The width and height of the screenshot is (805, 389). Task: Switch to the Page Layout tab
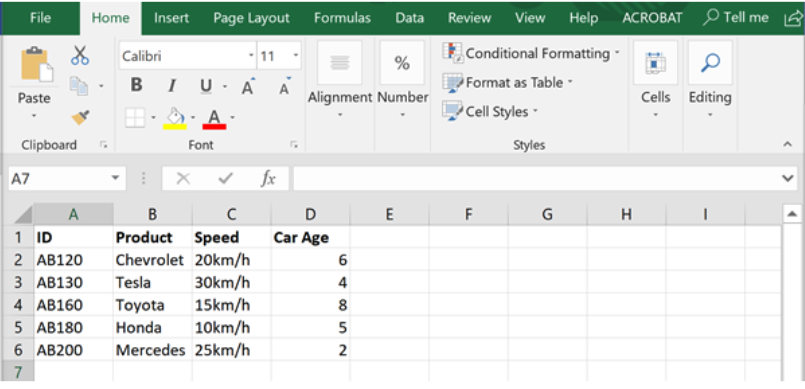click(252, 18)
